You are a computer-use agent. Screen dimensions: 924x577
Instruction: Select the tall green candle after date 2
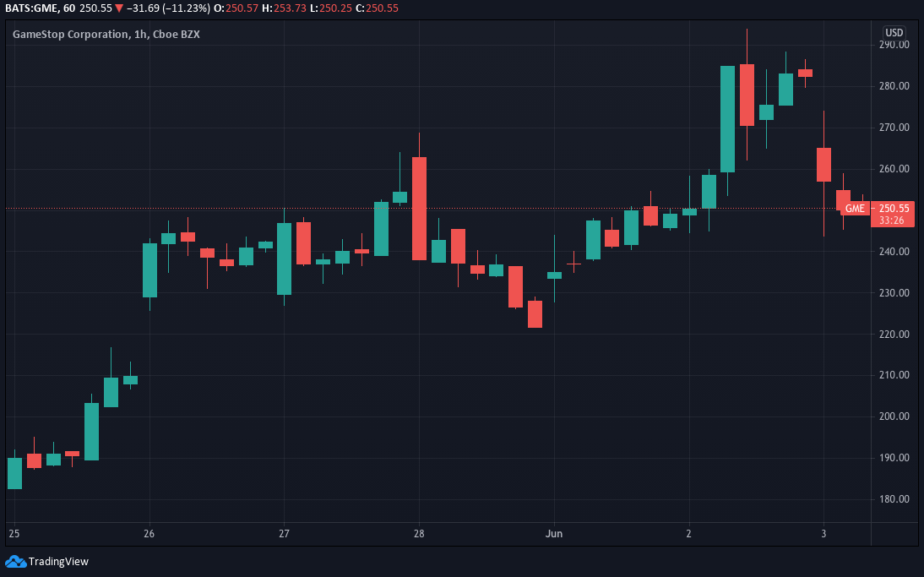click(728, 119)
